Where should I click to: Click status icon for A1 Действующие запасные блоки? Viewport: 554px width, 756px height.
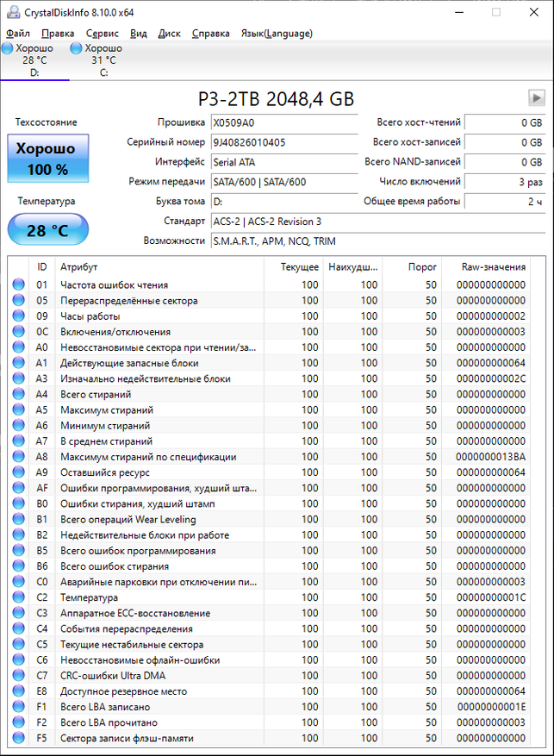(19, 363)
